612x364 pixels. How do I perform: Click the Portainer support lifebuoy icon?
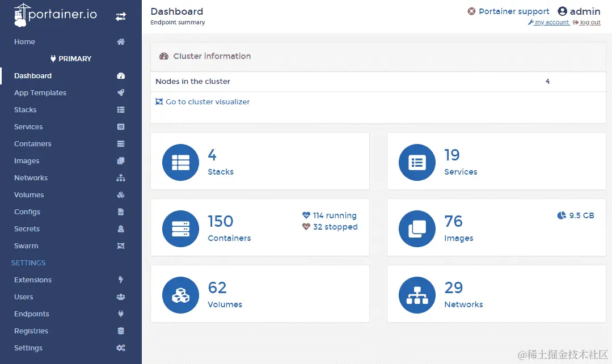point(471,11)
